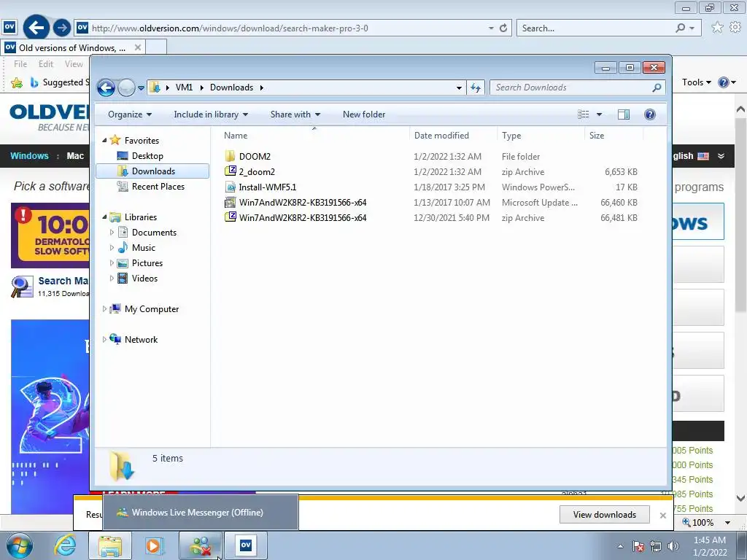Click the VM1 breadcrumb segment
The height and width of the screenshot is (560, 747).
pyautogui.click(x=184, y=87)
